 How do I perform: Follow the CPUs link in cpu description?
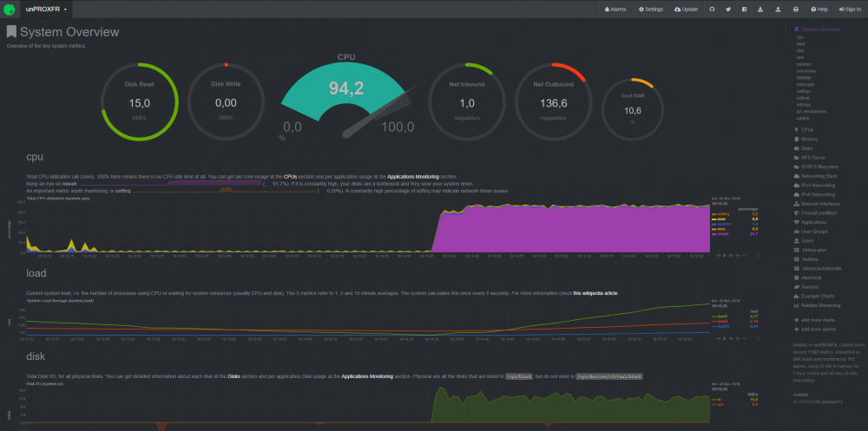(291, 176)
